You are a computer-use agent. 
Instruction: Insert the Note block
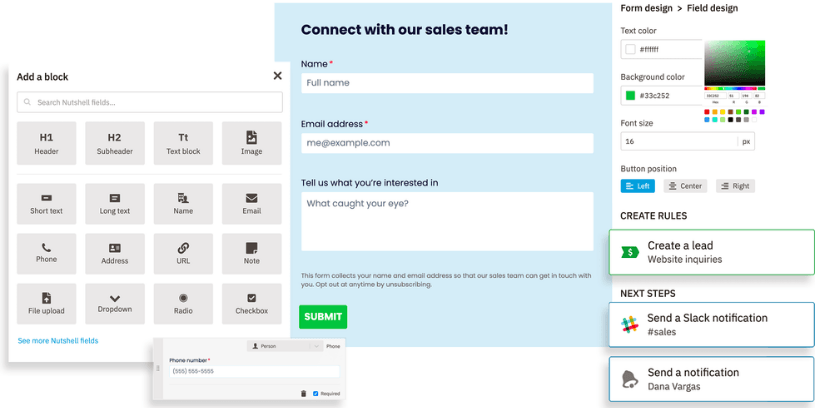(251, 253)
